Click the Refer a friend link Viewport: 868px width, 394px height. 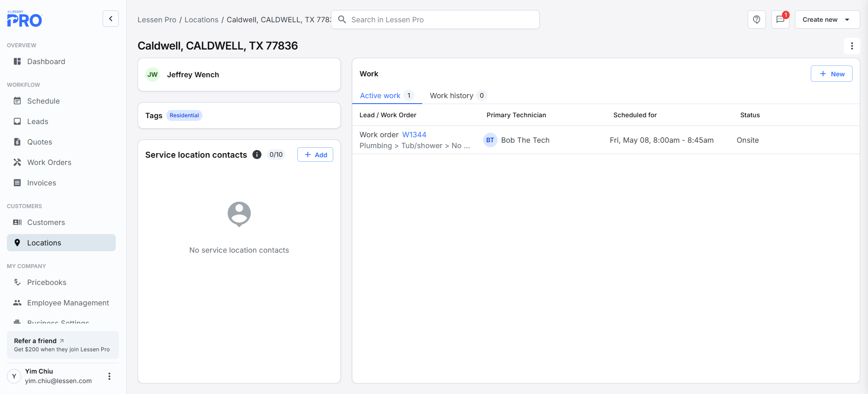[39, 341]
